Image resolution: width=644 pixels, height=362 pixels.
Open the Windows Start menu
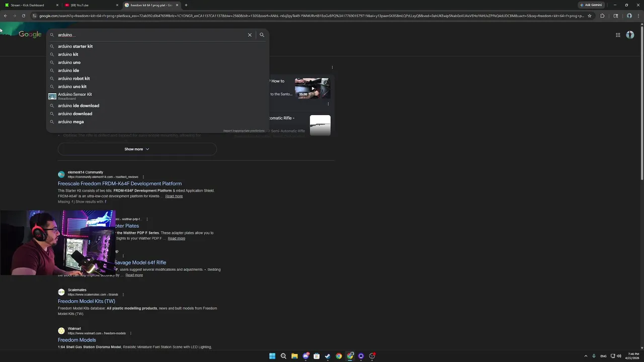pos(272,356)
